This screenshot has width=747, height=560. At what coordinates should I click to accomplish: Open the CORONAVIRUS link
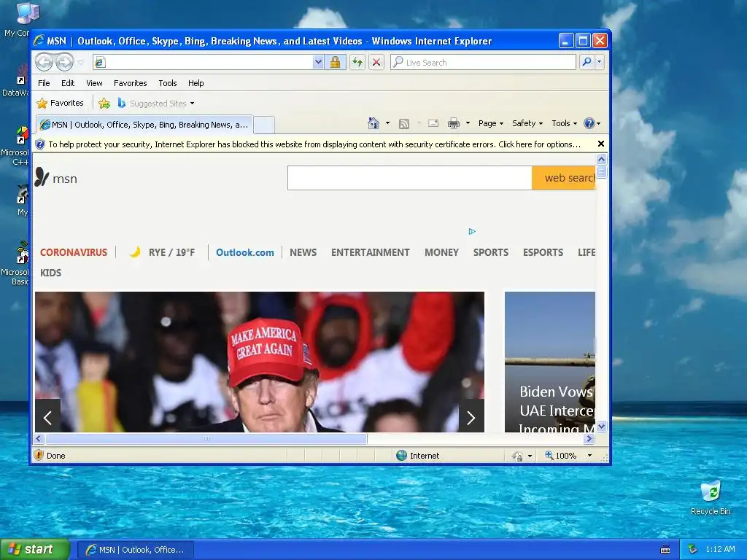click(x=74, y=252)
